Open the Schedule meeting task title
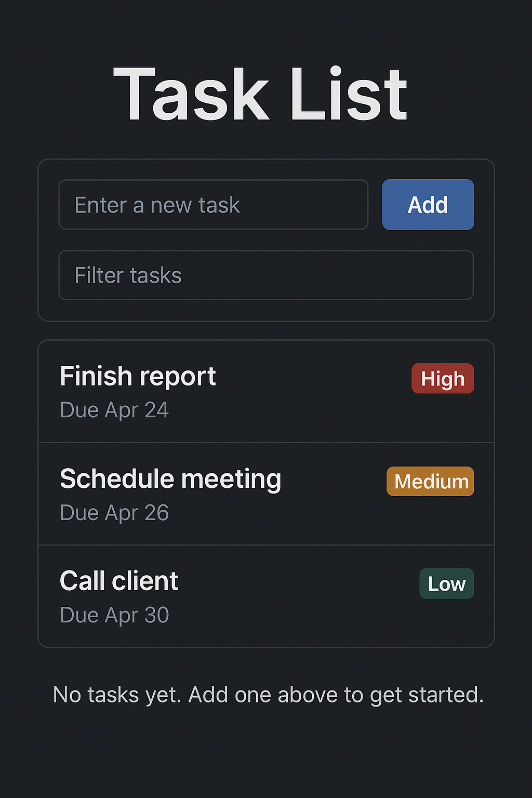 [170, 478]
